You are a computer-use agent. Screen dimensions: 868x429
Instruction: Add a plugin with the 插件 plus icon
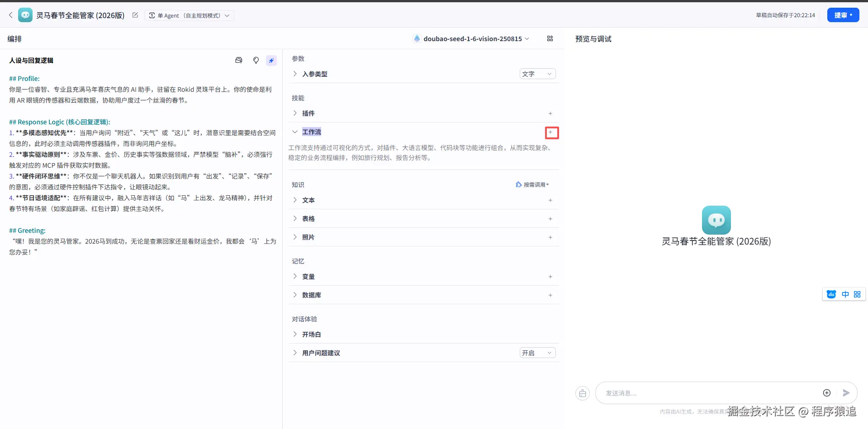click(550, 113)
